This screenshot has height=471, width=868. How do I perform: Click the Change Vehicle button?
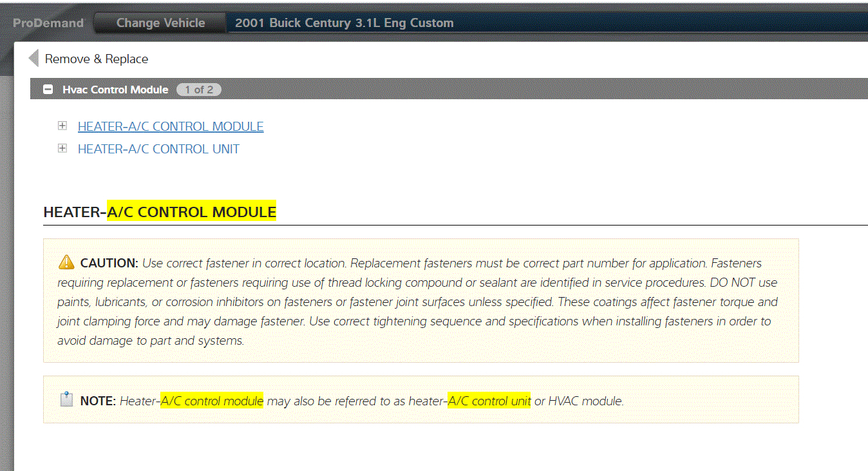click(x=160, y=23)
